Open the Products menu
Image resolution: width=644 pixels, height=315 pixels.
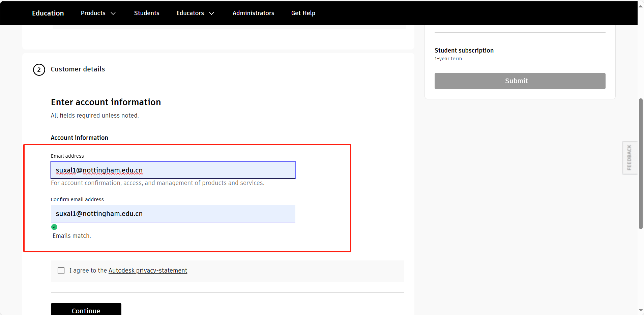click(x=93, y=13)
